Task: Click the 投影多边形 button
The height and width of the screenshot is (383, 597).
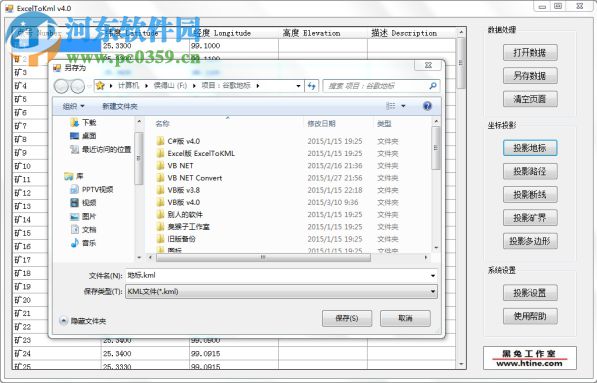Action: click(x=530, y=241)
